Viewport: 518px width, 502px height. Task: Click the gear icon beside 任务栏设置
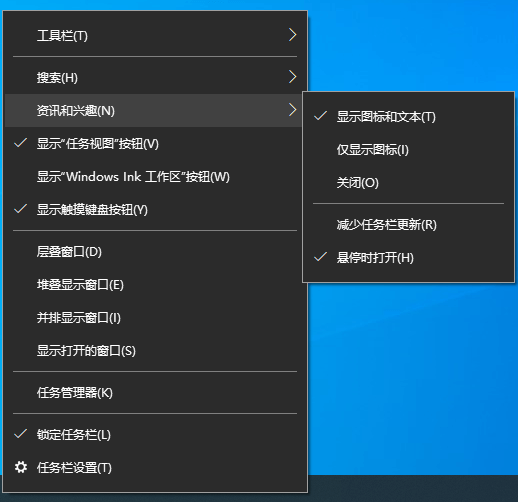[21, 467]
